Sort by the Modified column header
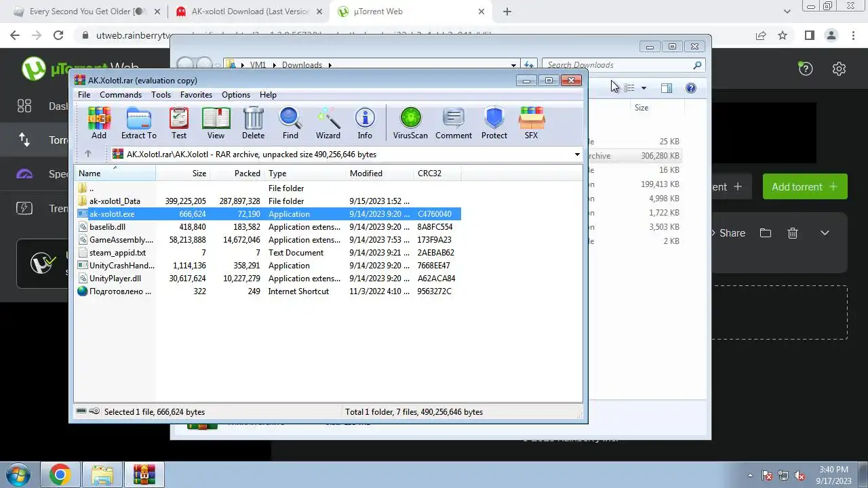868x488 pixels. (x=379, y=174)
